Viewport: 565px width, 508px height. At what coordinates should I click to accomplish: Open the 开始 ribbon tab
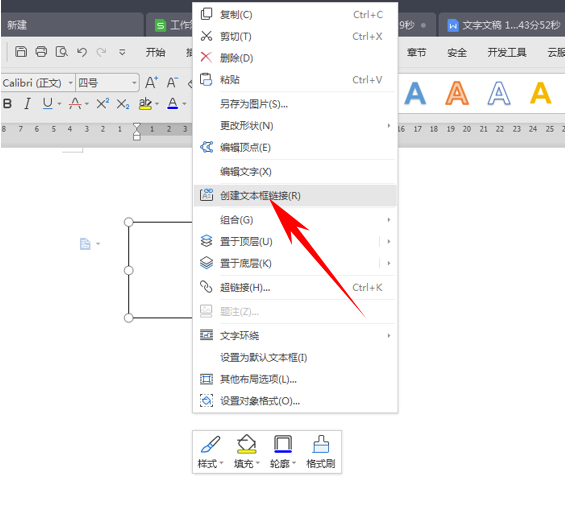pyautogui.click(x=155, y=52)
